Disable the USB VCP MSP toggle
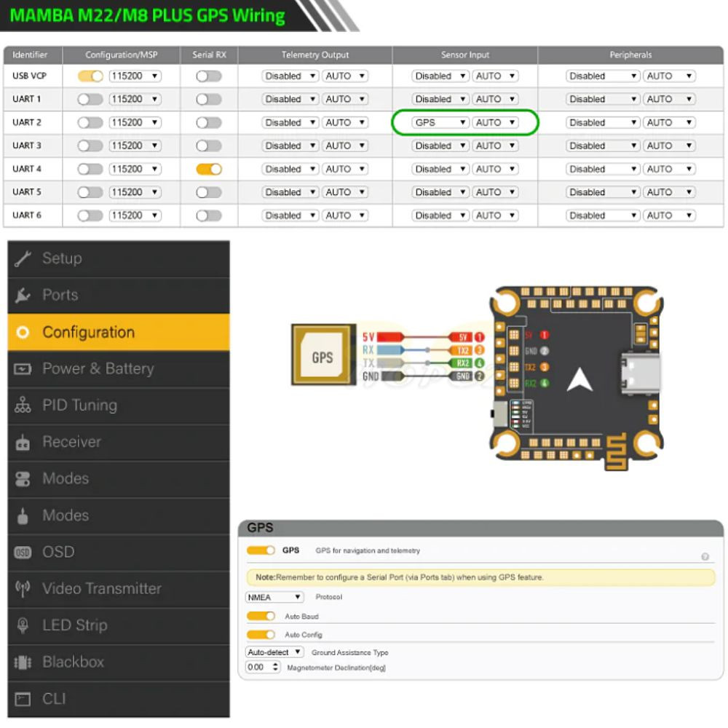 click(90, 76)
